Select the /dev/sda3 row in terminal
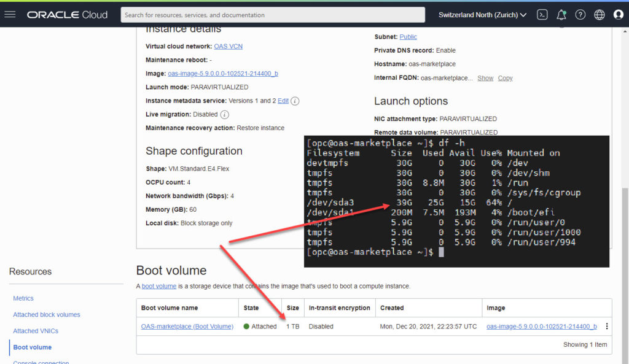The image size is (629, 364). (x=408, y=203)
